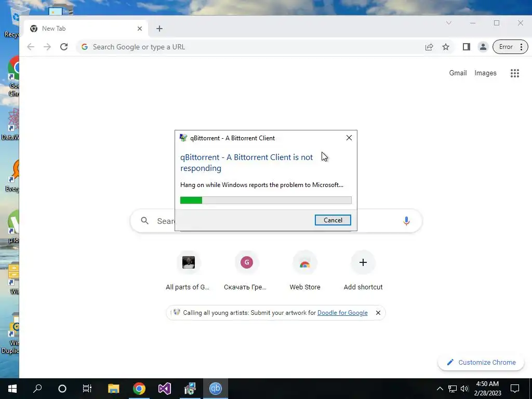
Task: Open network status tray icon
Action: click(x=453, y=389)
